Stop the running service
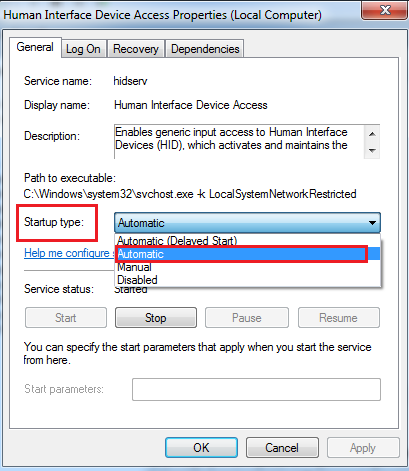Viewport: 409px width, 471px height. pos(156,318)
